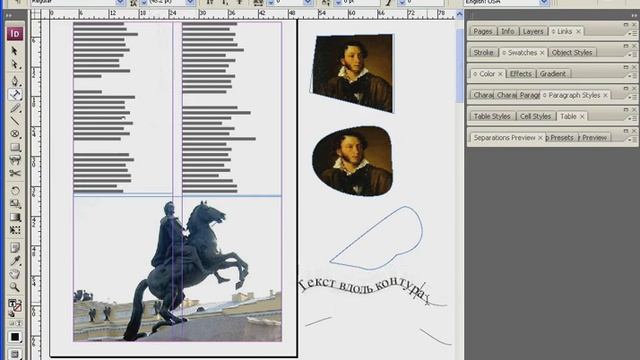640x360 pixels.
Task: Select the Direct Selection tool
Action: tap(15, 64)
